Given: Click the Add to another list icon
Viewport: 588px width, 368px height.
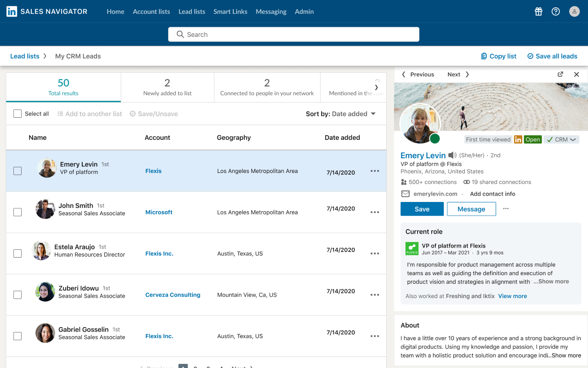Looking at the screenshot, I should tap(60, 114).
